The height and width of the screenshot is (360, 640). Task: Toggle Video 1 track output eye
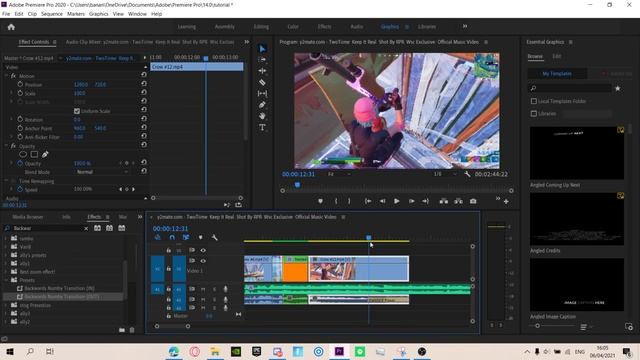click(x=203, y=261)
